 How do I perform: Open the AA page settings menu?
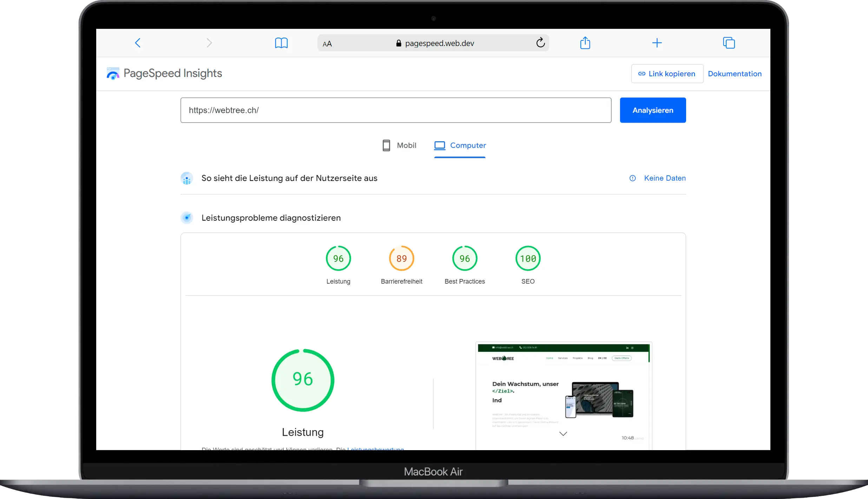coord(327,43)
